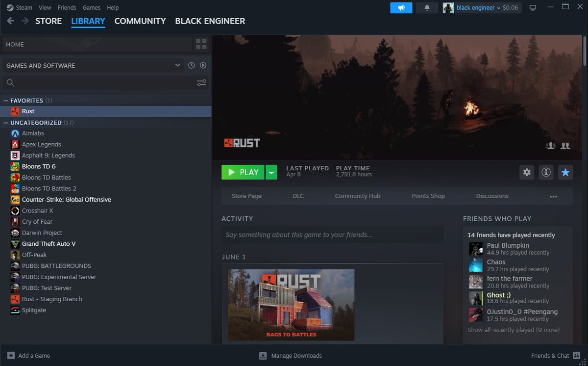This screenshot has width=588, height=366.
Task: Go to the Store tab
Action: [x=49, y=21]
